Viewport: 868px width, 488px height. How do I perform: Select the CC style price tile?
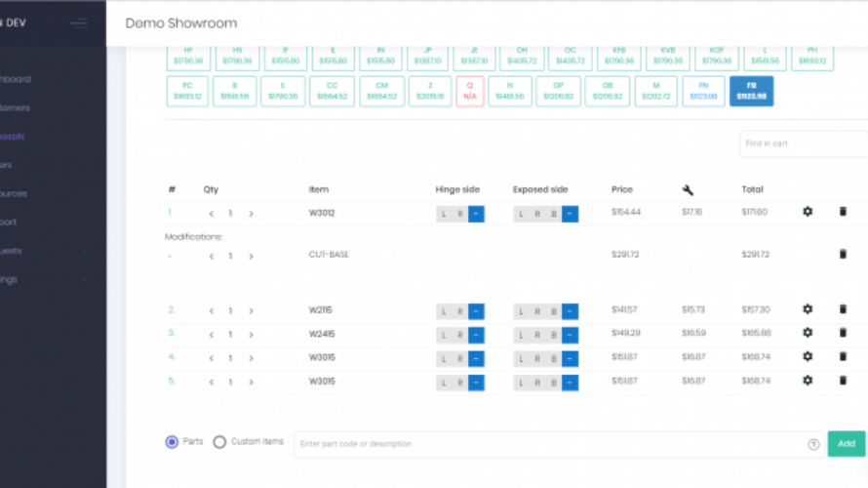(333, 92)
